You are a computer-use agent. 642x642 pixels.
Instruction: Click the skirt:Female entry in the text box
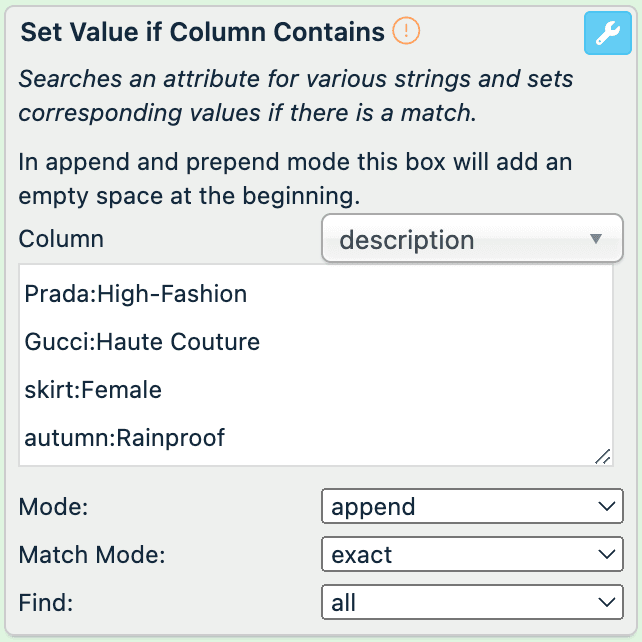click(93, 390)
